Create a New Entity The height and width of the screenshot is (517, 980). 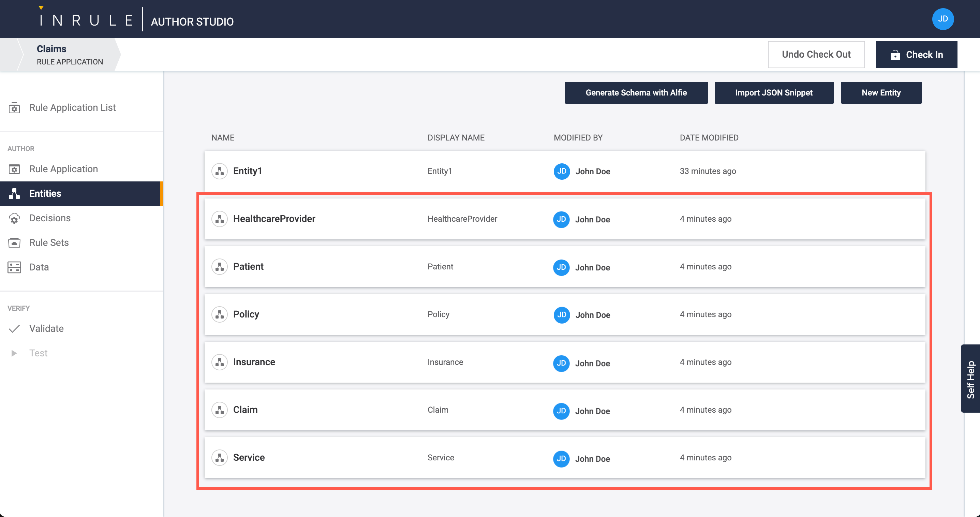click(x=881, y=93)
